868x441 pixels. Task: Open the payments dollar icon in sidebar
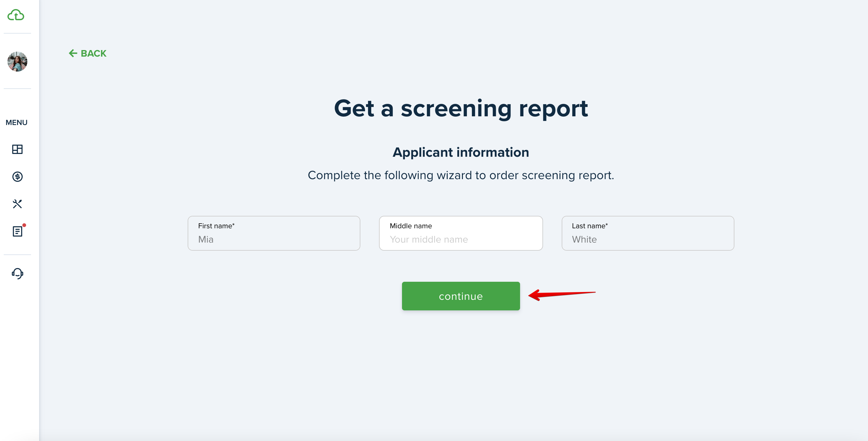coord(17,176)
